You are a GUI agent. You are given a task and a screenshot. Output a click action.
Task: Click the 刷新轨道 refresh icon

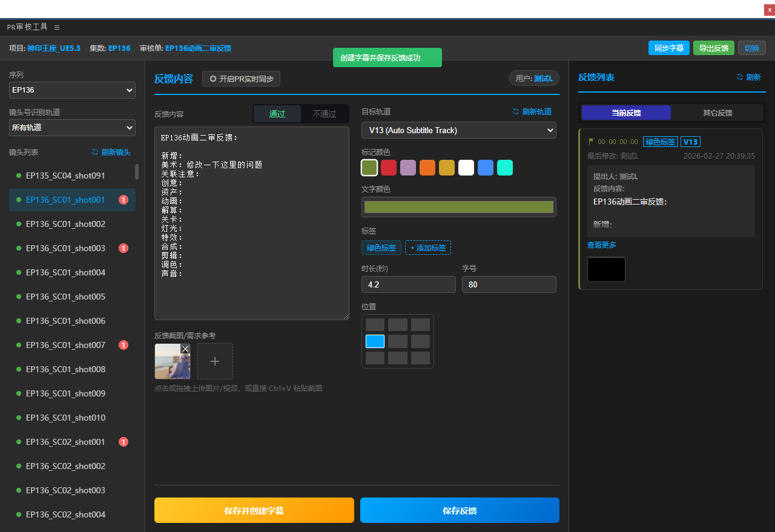click(516, 112)
